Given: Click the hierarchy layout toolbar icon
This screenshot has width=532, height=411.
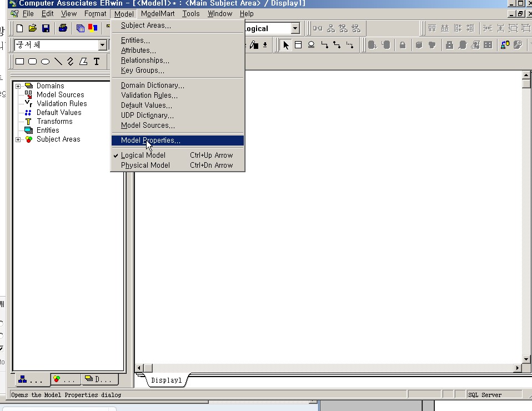Looking at the screenshot, I should tap(331, 28).
